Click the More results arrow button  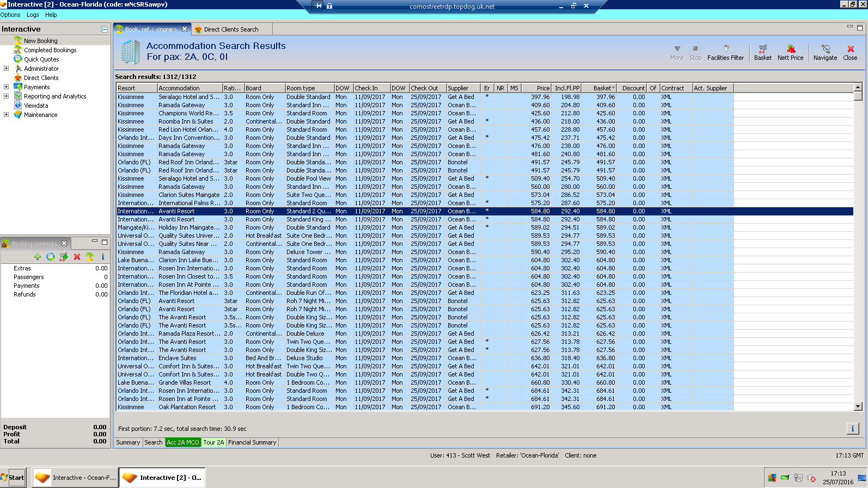pos(677,52)
